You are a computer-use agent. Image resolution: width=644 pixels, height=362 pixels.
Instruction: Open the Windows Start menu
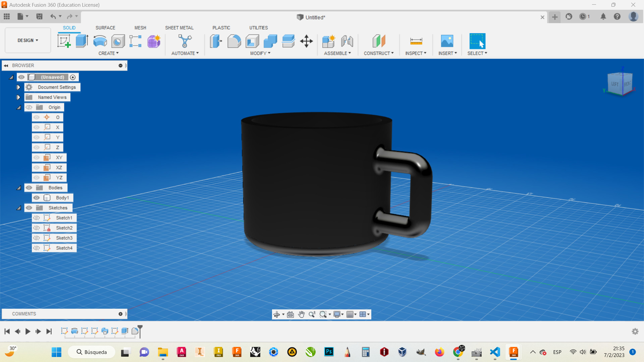coord(56,352)
